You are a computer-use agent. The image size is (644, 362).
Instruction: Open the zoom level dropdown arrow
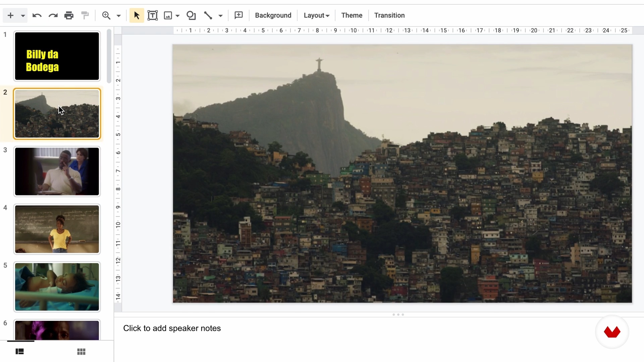click(118, 16)
